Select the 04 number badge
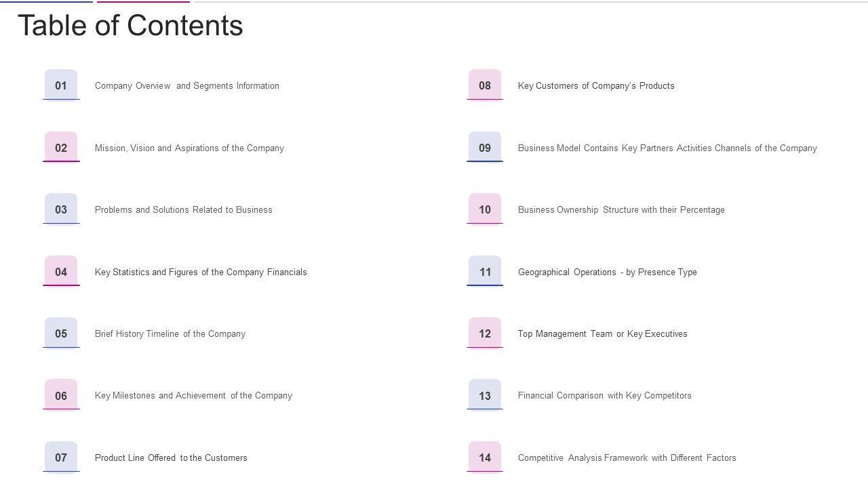 [x=61, y=272]
